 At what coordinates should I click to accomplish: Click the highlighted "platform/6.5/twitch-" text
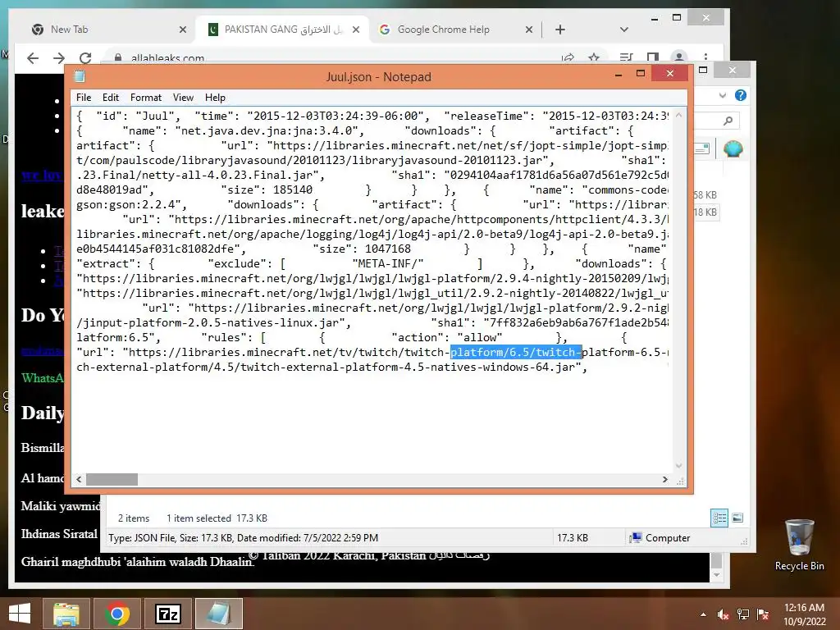coord(516,352)
